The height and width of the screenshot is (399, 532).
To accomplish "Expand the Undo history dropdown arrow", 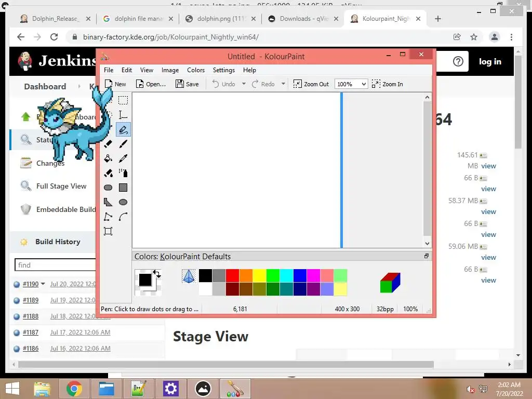I will 244,84.
